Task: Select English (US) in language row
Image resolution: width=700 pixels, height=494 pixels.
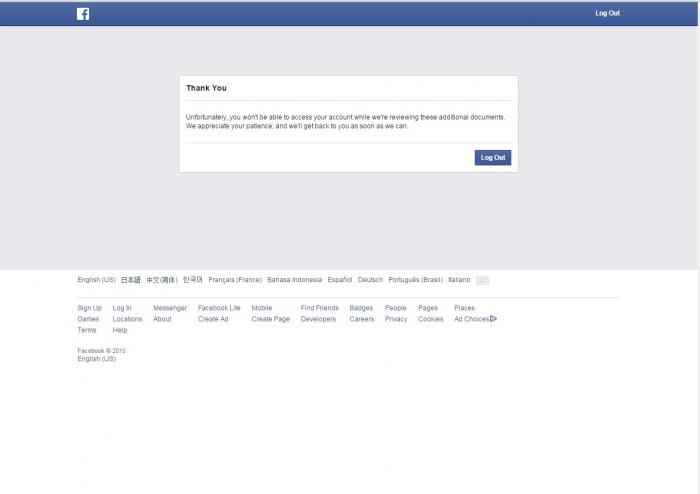Action: click(96, 280)
